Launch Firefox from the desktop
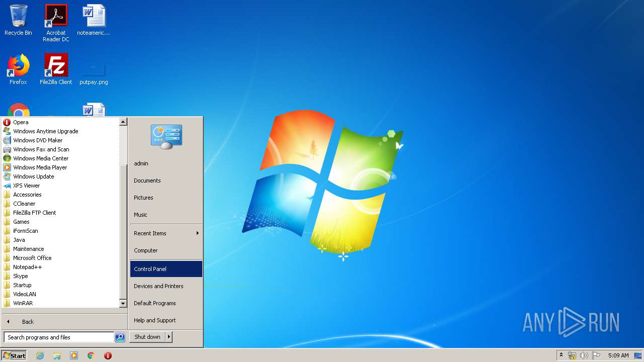This screenshot has height=362, width=644. coord(18,69)
